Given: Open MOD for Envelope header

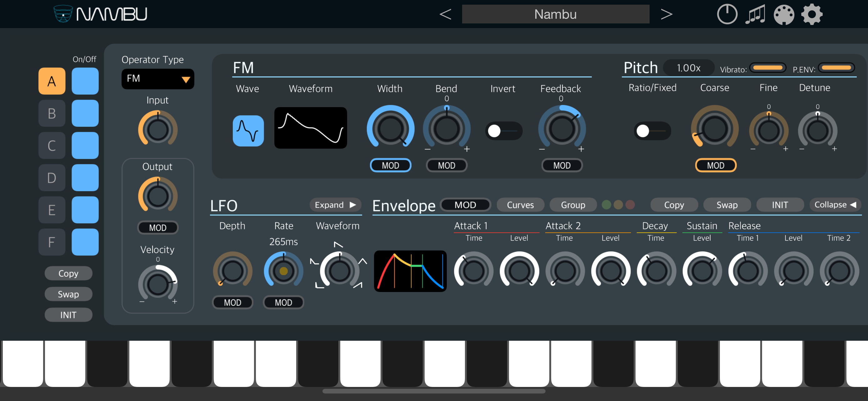Looking at the screenshot, I should tap(465, 205).
